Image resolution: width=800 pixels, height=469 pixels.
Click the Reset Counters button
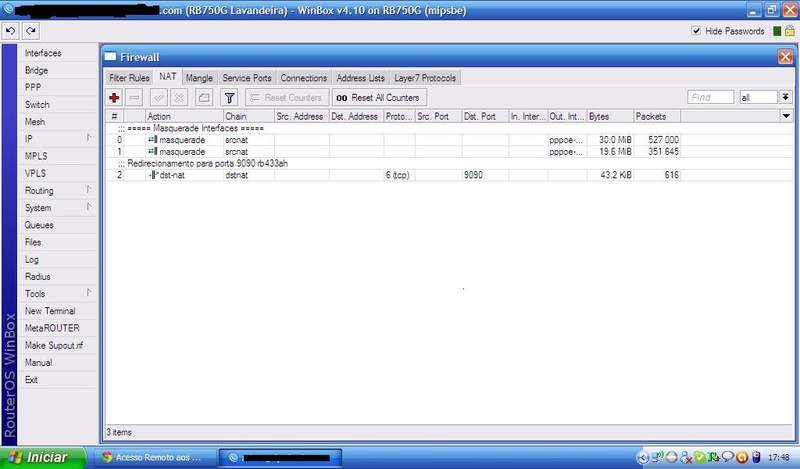coord(287,97)
